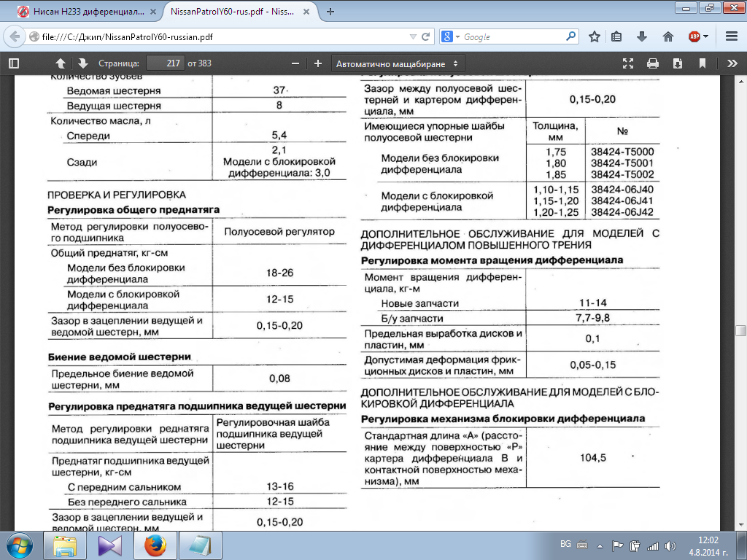
Task: Click the page count text от 383
Action: coord(199,63)
